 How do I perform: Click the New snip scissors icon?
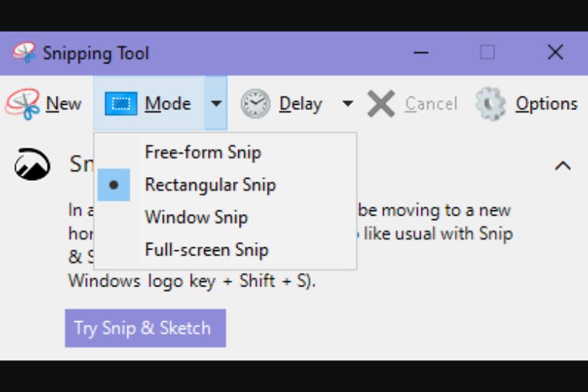click(x=23, y=104)
